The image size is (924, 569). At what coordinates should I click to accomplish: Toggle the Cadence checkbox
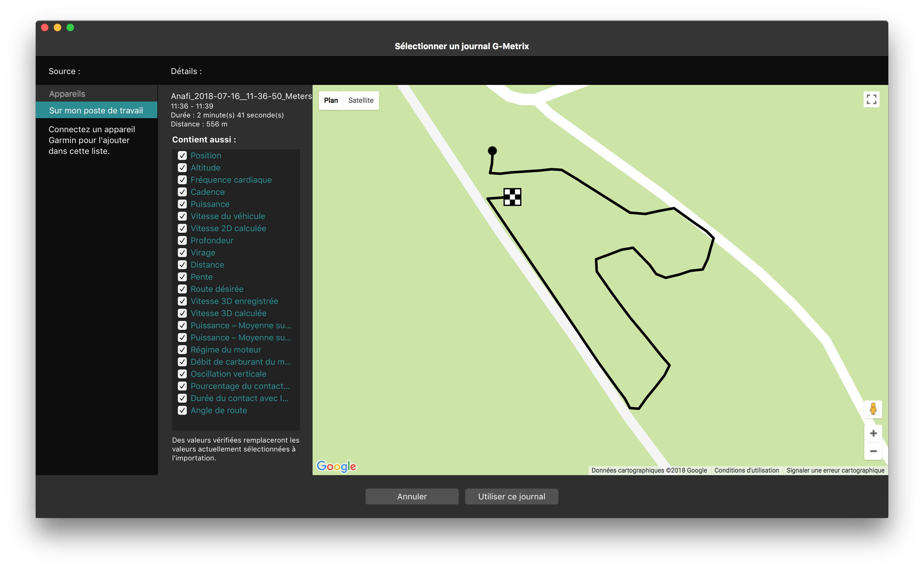click(182, 192)
